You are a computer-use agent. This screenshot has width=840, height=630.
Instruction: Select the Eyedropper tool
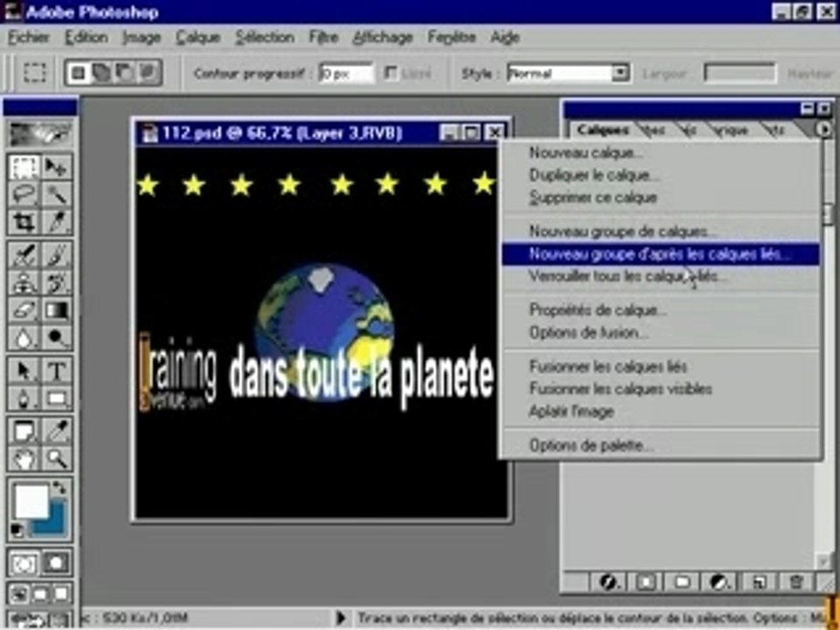click(56, 431)
